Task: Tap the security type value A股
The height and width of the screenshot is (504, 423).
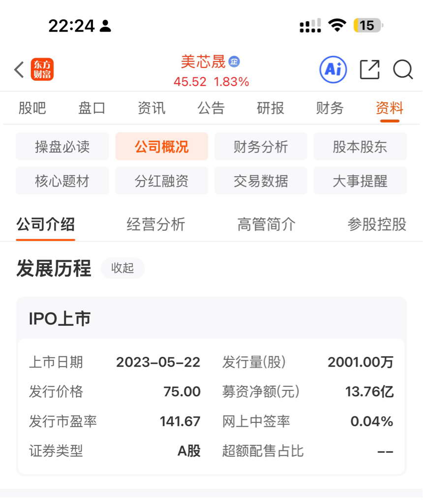Action: [x=189, y=451]
